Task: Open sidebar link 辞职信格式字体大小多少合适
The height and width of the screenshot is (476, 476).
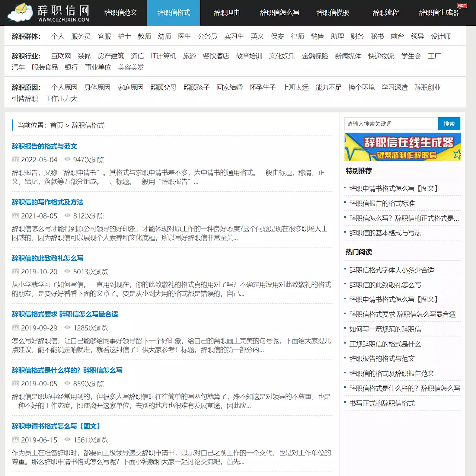Action: tap(392, 270)
